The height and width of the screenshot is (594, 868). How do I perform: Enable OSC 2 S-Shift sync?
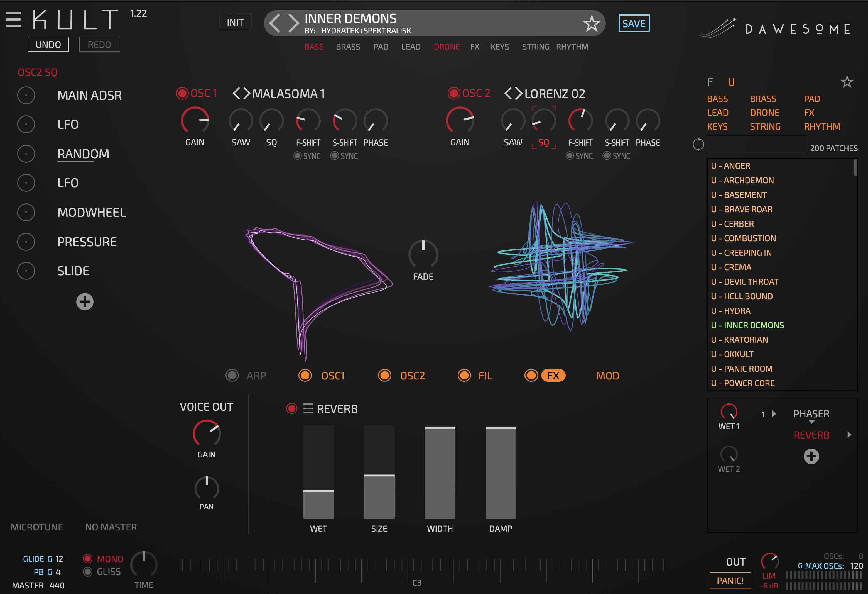click(x=607, y=155)
